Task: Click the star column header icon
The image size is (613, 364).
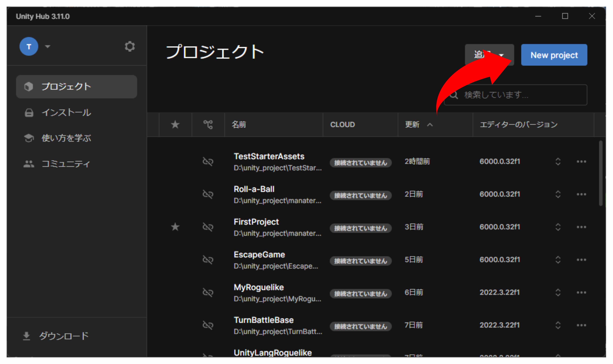Action: [175, 125]
